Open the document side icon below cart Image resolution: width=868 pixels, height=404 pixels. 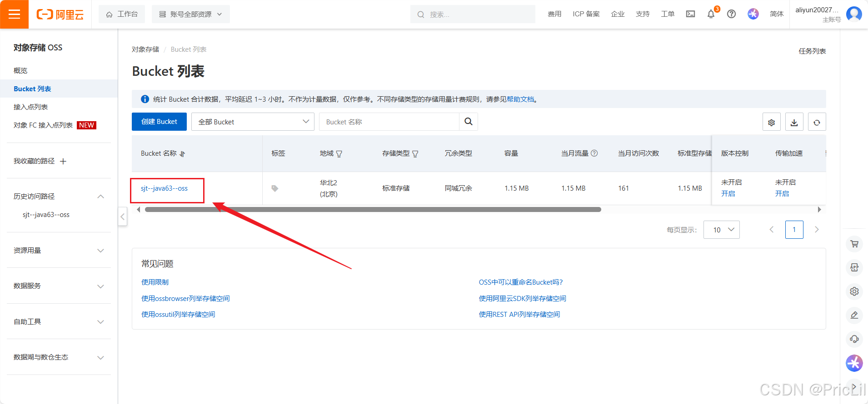point(854,267)
